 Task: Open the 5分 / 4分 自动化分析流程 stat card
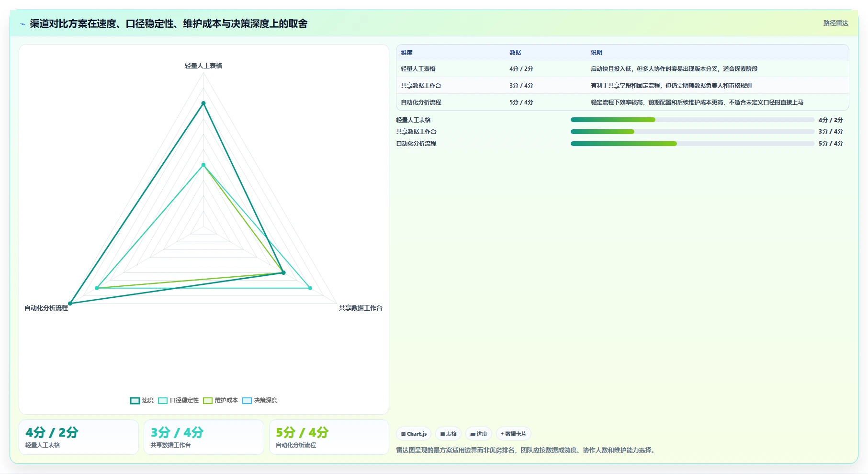[x=329, y=437]
